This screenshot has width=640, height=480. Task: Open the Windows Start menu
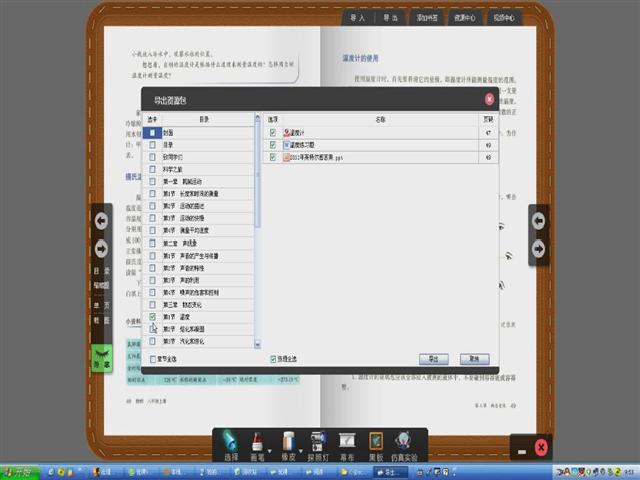click(20, 471)
